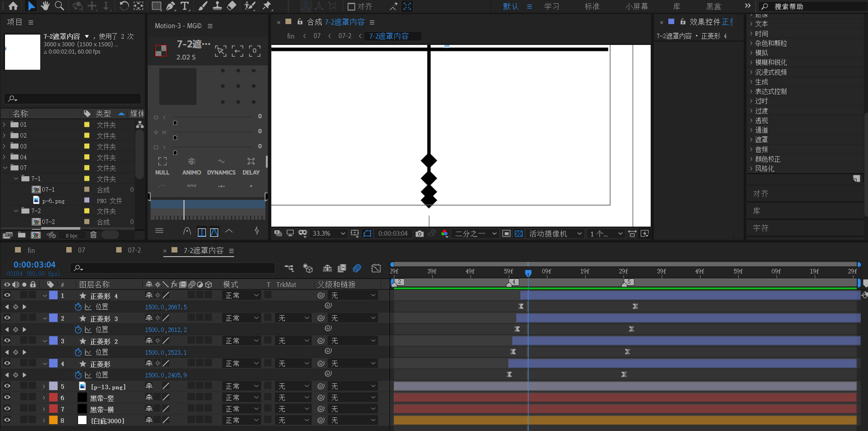Hide layer 正菱形 3 with eye toggle
Screen dimensions: 868x431
7,317
